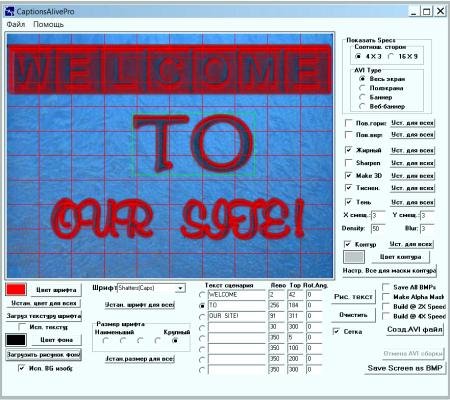Select the Крупный largest font size radio
Viewport: 450px width, 400px height.
(175, 340)
